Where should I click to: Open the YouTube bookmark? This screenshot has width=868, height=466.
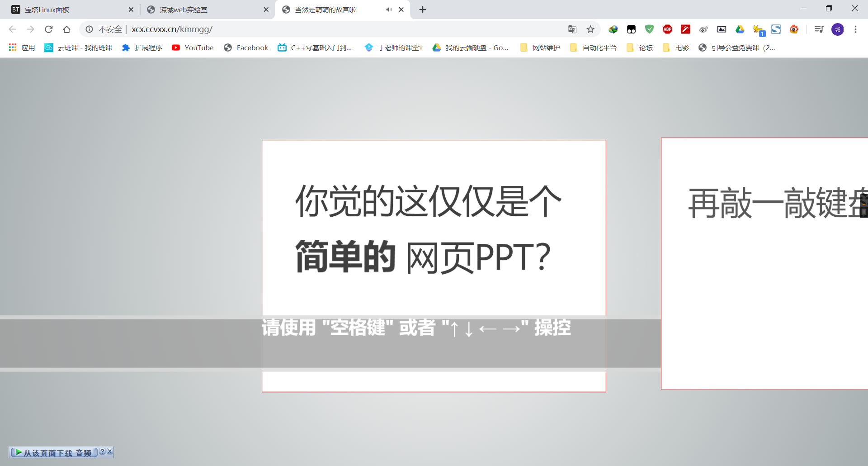coord(193,48)
